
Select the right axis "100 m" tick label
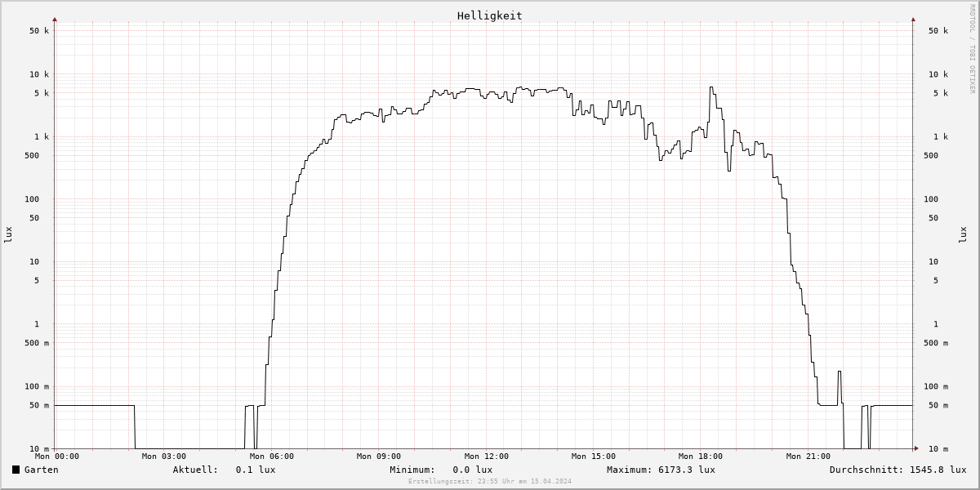coord(936,387)
